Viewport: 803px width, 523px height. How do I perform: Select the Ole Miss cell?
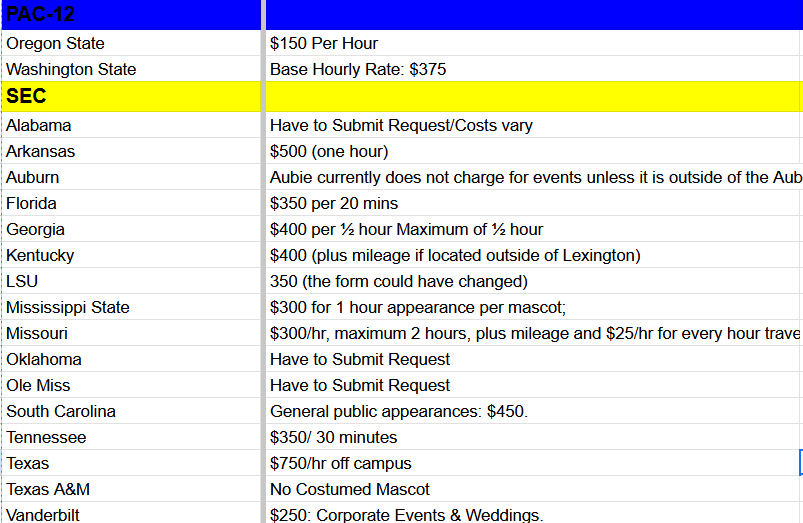[x=131, y=385]
